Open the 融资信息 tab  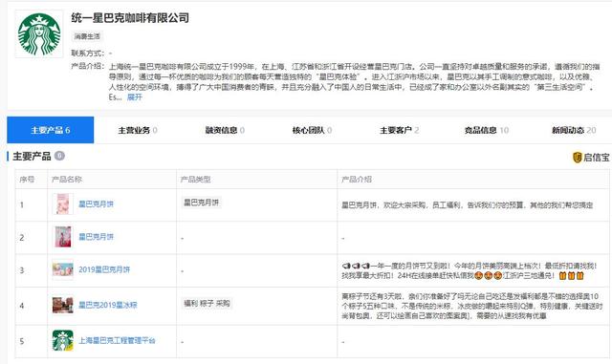225,130
